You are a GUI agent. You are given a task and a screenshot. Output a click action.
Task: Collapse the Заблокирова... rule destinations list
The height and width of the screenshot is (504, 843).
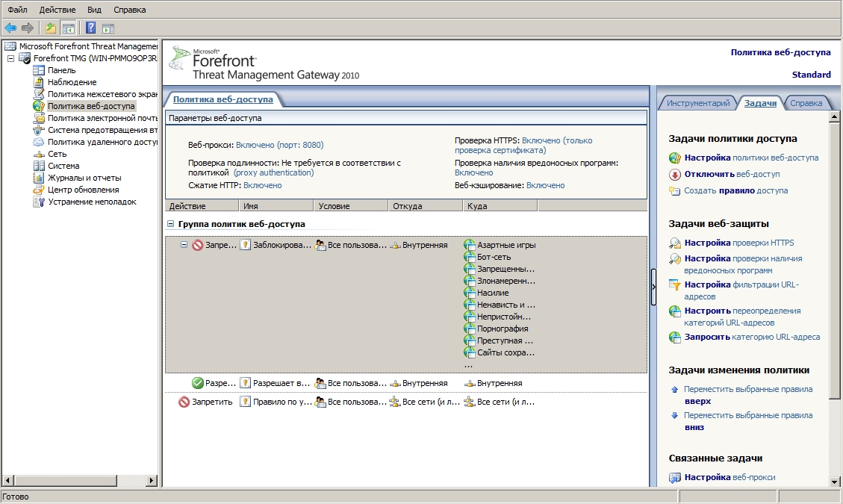click(184, 245)
